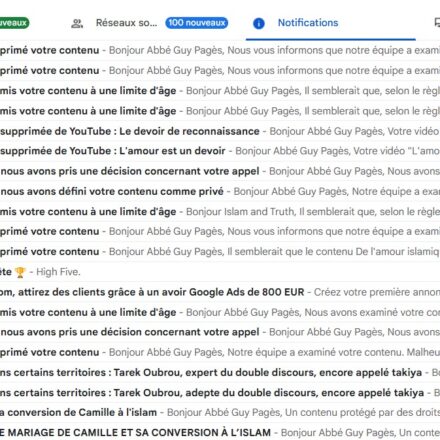
Task: Click the Notifications info icon
Action: (x=259, y=23)
